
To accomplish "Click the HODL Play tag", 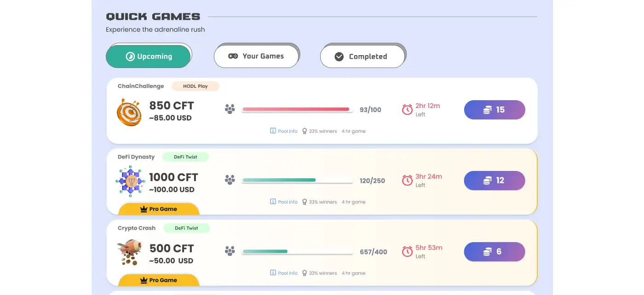I will pyautogui.click(x=195, y=86).
